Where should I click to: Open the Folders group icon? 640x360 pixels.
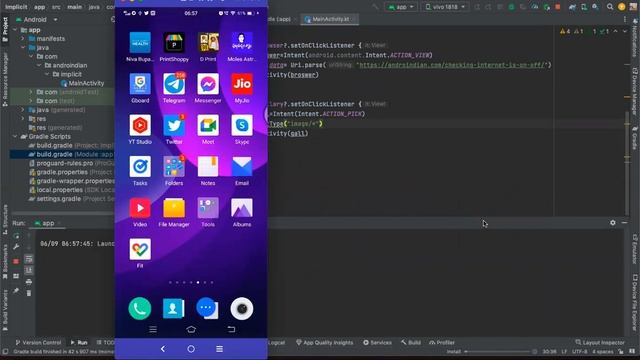click(x=174, y=167)
